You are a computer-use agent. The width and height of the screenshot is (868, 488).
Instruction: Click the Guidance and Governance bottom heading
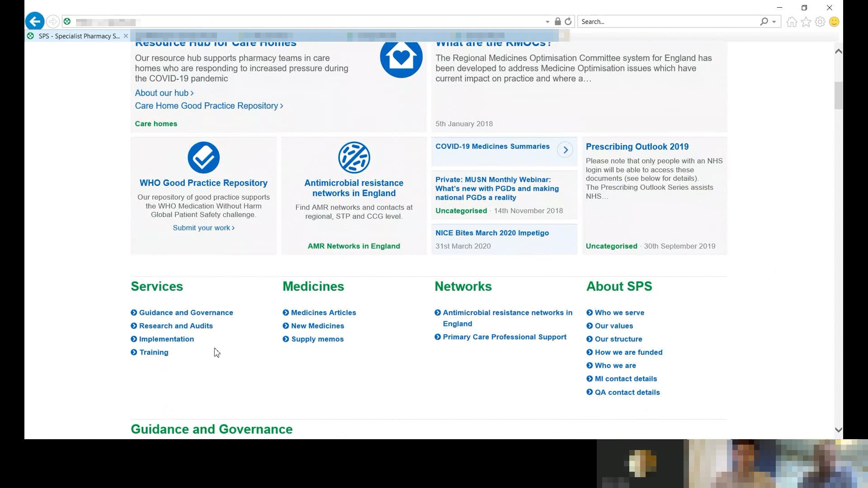click(x=212, y=429)
